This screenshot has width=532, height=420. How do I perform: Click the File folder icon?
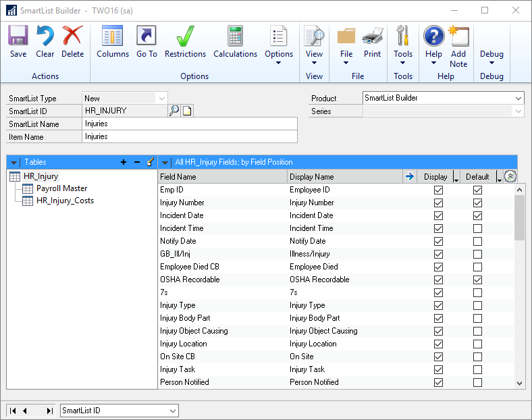[x=346, y=36]
